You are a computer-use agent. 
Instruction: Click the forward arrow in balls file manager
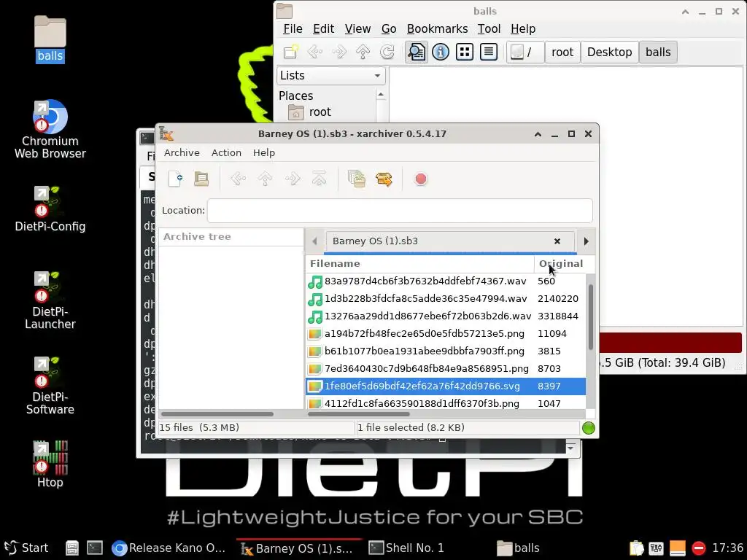pyautogui.click(x=339, y=52)
